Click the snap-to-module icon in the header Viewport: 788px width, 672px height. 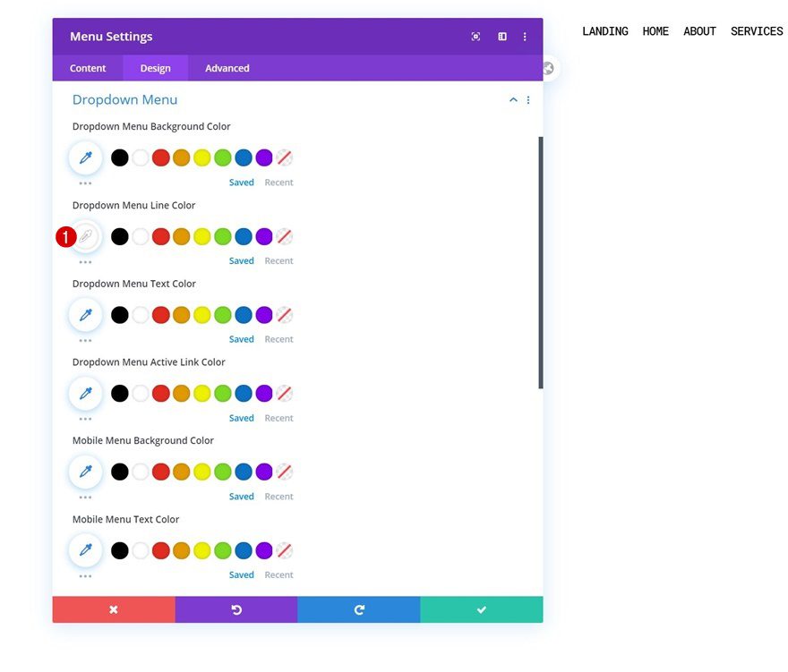[x=475, y=36]
